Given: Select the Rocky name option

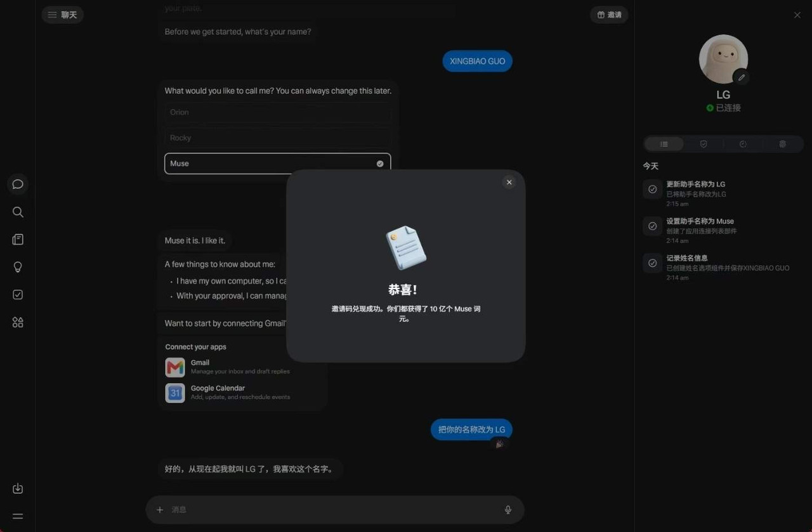Looking at the screenshot, I should (x=277, y=138).
